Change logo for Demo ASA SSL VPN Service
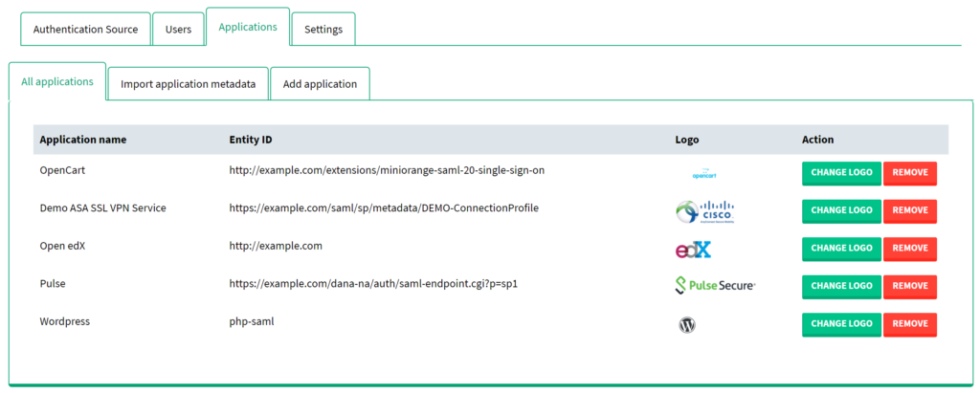This screenshot has width=980, height=393. (x=840, y=210)
